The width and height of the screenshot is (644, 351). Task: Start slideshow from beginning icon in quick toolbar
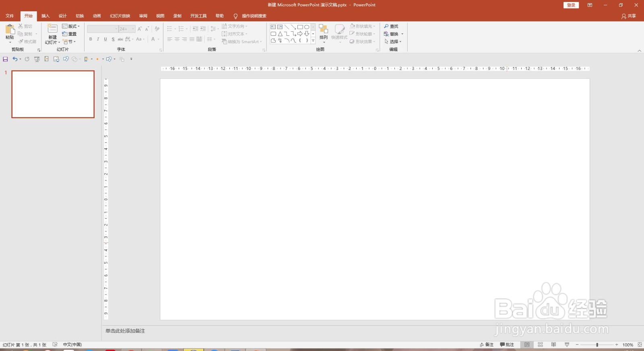click(x=37, y=59)
